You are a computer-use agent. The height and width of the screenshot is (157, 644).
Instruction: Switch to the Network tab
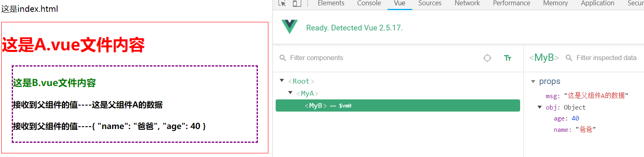coord(467,3)
